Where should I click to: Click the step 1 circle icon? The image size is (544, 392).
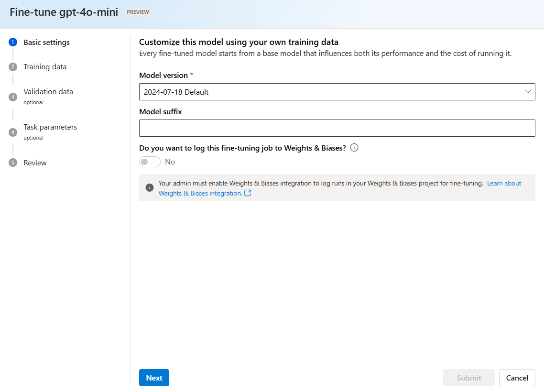[13, 43]
